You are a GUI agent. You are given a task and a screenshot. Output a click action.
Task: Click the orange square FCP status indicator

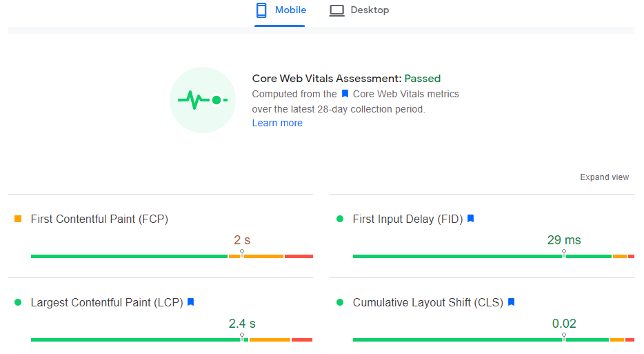18,219
